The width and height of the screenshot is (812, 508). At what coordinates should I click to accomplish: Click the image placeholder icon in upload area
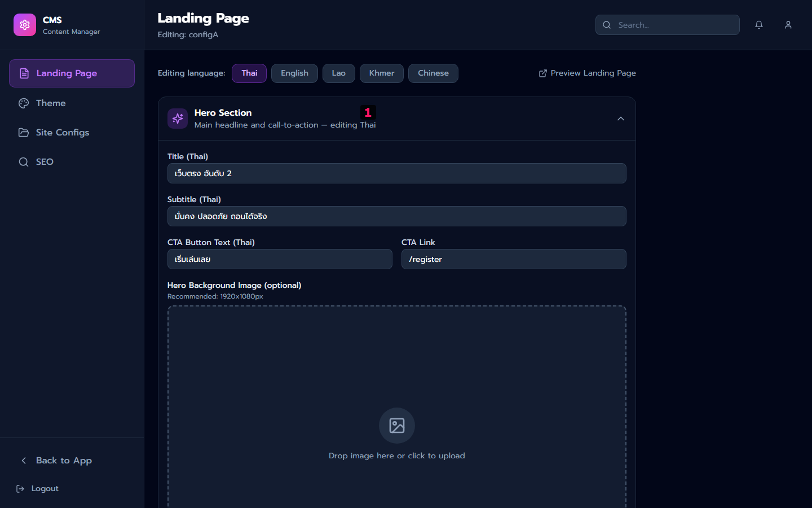coord(396,426)
